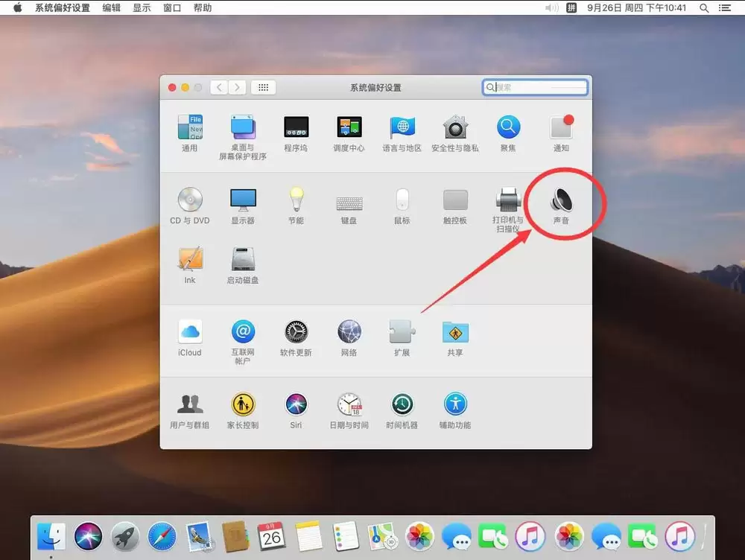Open the 声音 (Sound) preference pane
Image resolution: width=745 pixels, height=560 pixels.
pyautogui.click(x=561, y=206)
